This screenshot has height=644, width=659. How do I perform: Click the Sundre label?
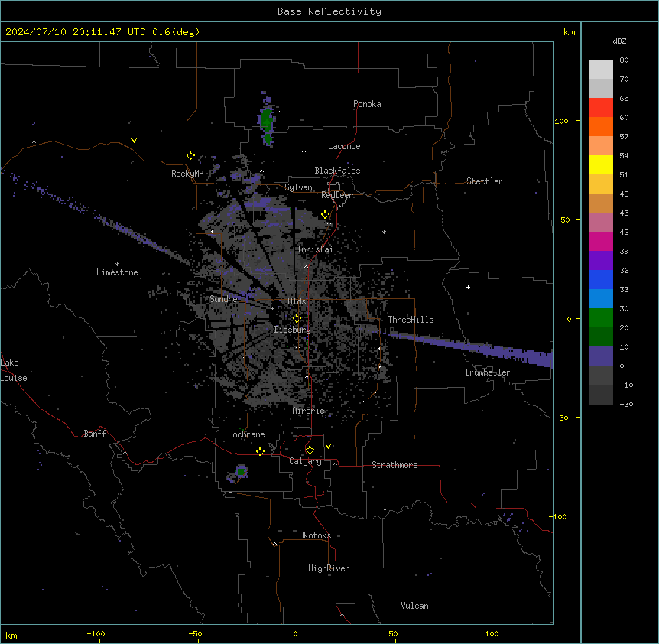(223, 299)
